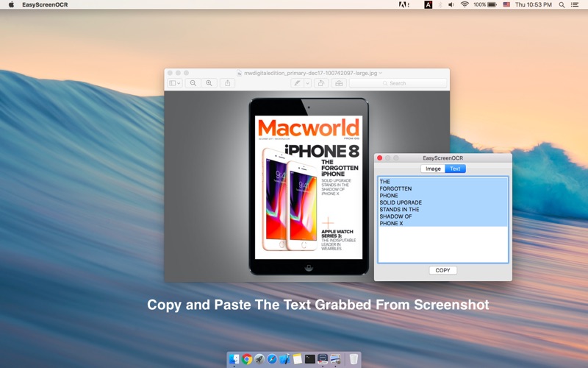Click the document proxy icon in Preview title
Viewport: 588px width, 368px height.
tap(240, 73)
